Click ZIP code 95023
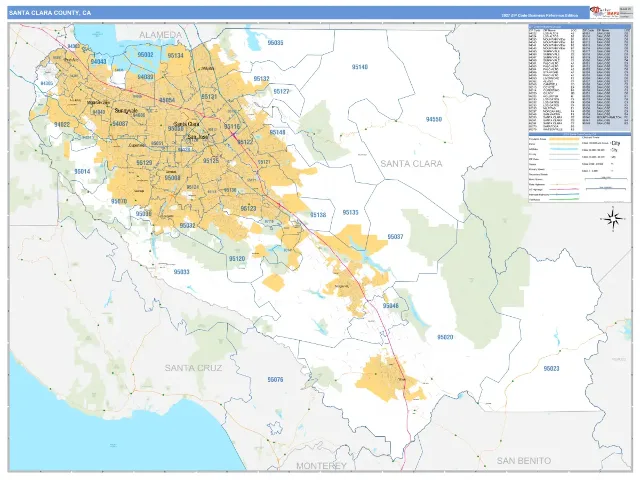Image resolution: width=640 pixels, height=480 pixels. pyautogui.click(x=551, y=369)
